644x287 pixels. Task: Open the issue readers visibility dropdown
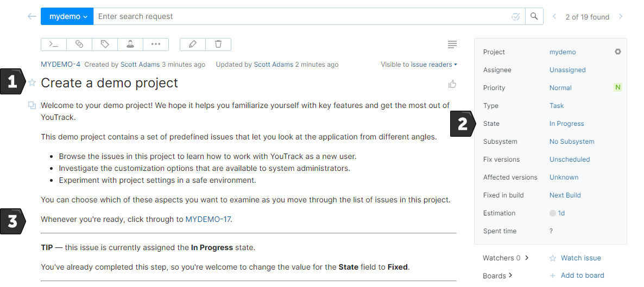click(434, 65)
